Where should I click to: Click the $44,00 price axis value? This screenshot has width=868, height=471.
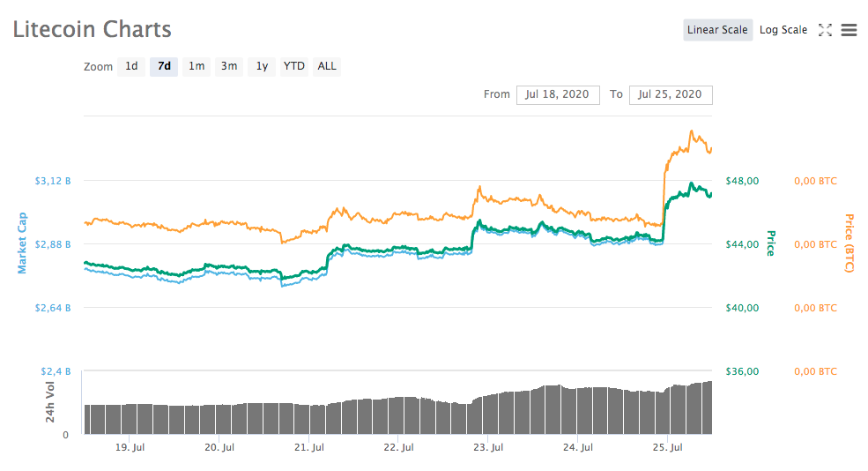742,244
